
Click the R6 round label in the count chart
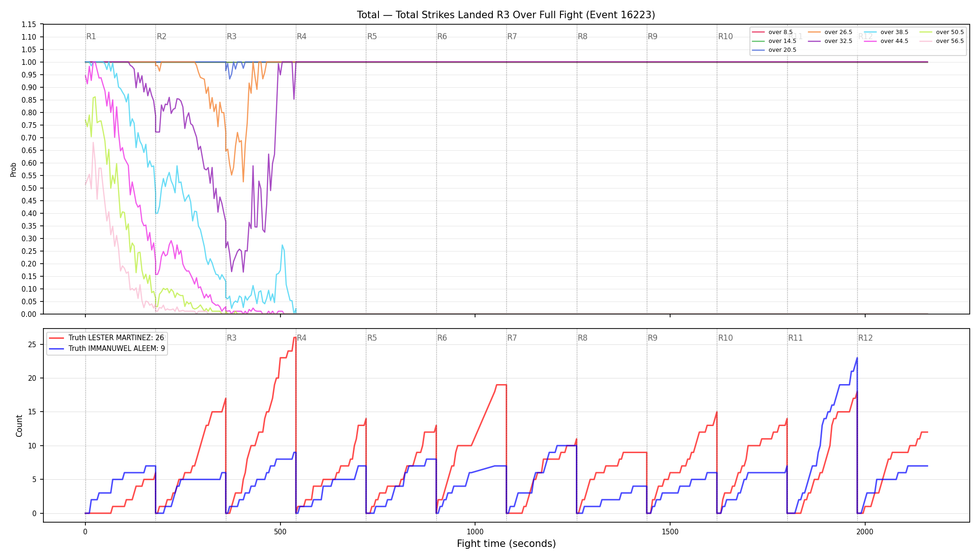click(442, 338)
